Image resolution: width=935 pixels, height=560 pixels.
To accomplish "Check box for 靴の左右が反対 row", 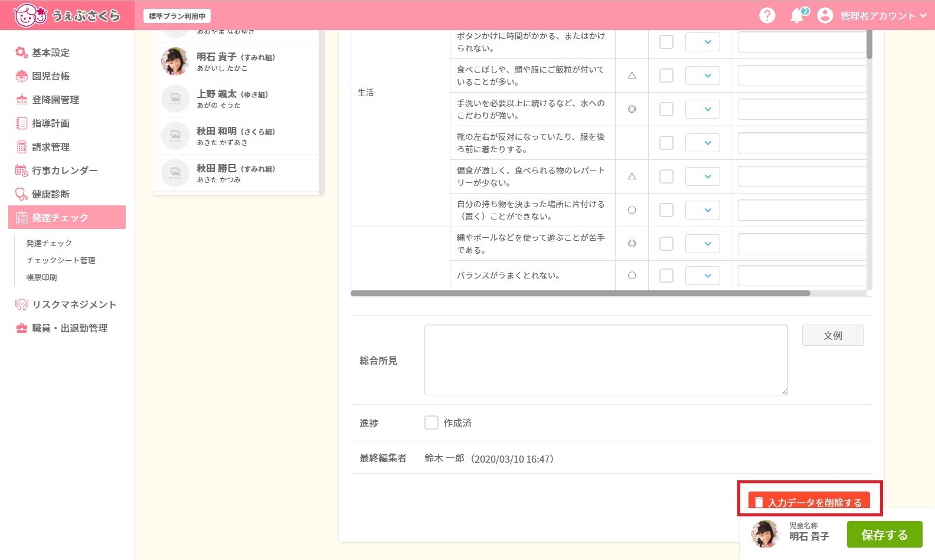I will tap(666, 143).
